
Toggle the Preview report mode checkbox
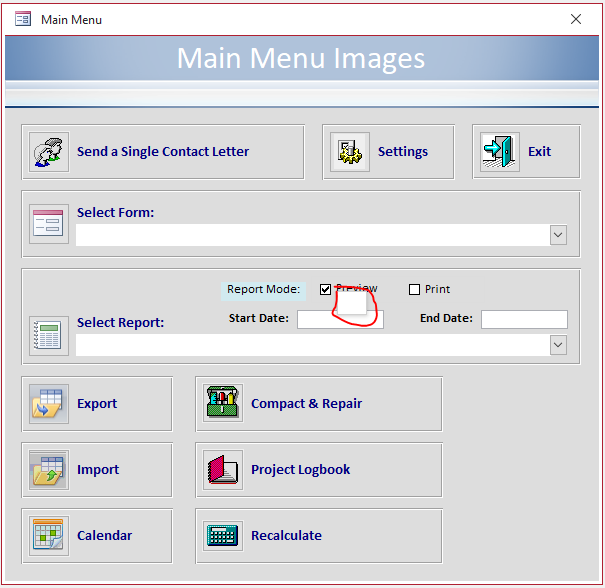tap(325, 289)
